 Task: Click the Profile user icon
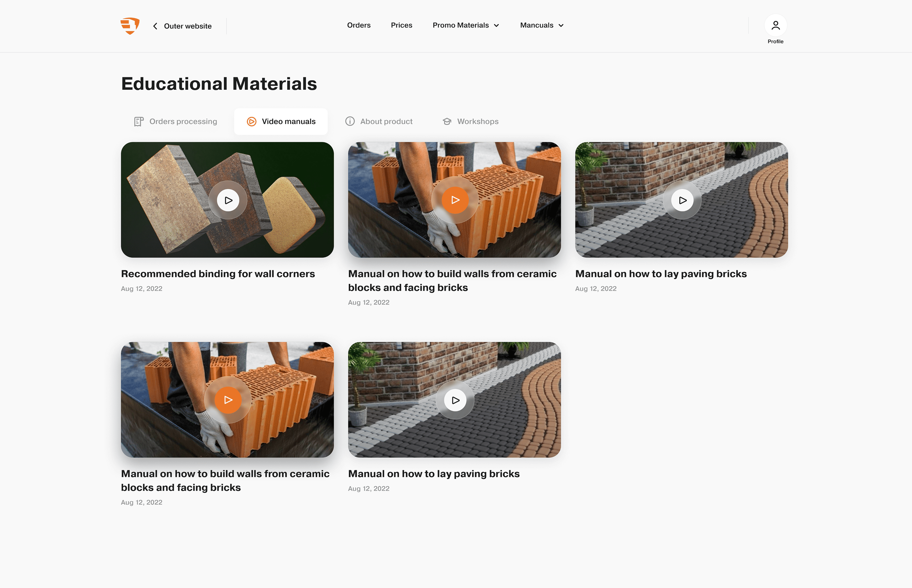tap(775, 26)
